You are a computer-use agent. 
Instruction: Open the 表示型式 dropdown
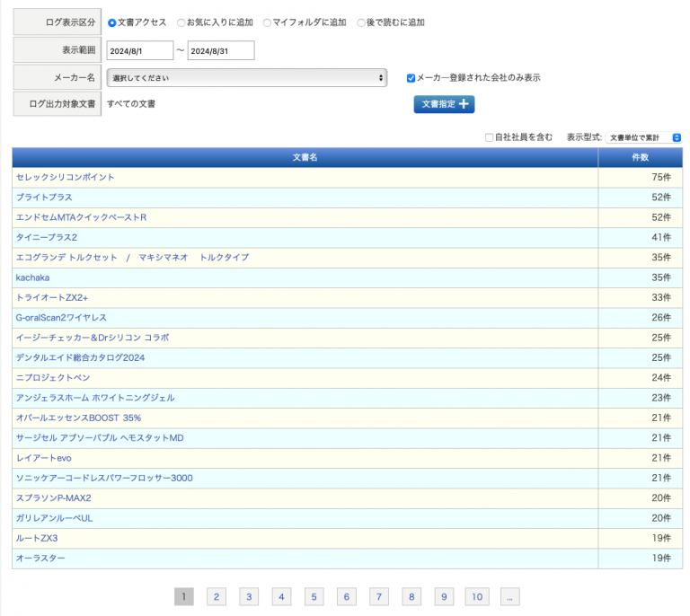(x=643, y=137)
